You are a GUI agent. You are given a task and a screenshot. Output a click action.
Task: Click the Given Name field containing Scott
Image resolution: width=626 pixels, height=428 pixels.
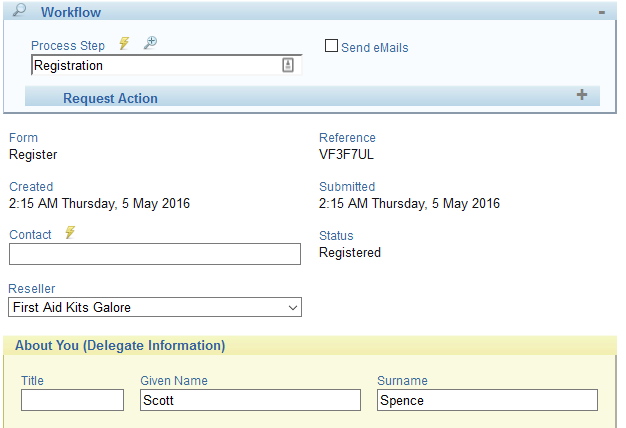coord(250,400)
